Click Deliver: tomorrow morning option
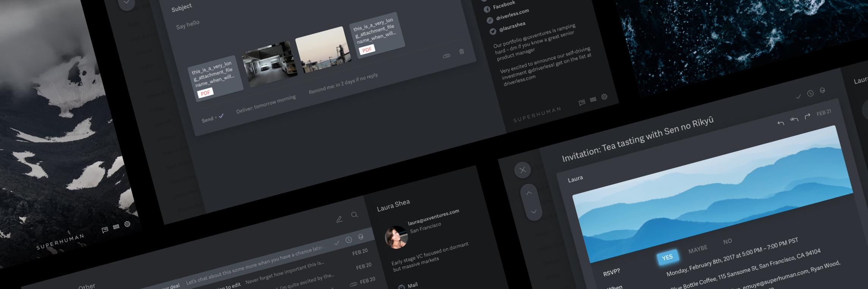Screen dimensions: 868x289 (x=266, y=104)
